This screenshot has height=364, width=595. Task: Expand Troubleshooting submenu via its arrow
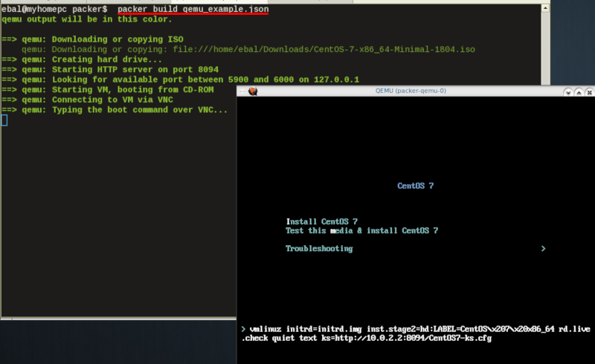[x=543, y=248]
